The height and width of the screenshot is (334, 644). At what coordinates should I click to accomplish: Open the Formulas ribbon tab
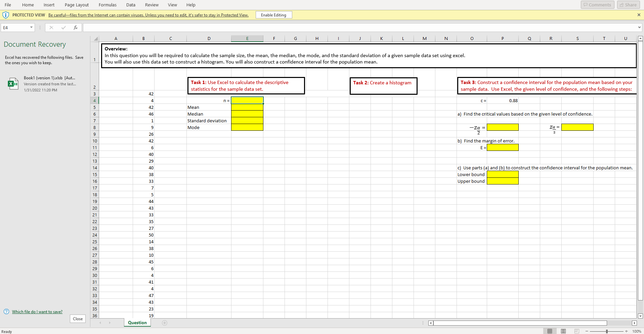click(107, 5)
